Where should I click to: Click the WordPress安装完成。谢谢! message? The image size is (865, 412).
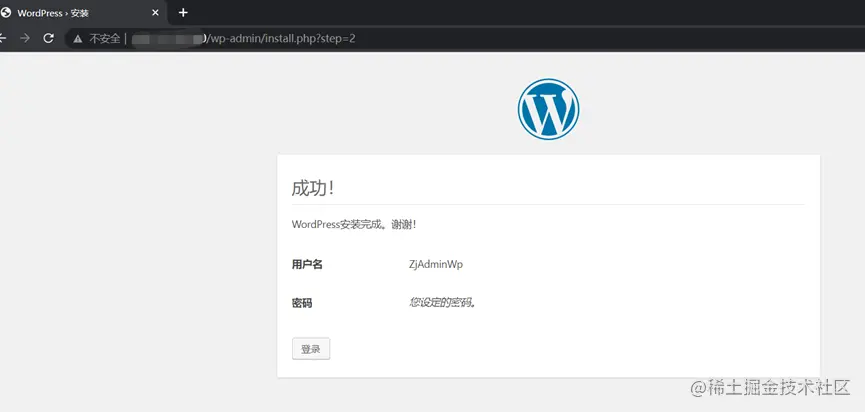(354, 224)
